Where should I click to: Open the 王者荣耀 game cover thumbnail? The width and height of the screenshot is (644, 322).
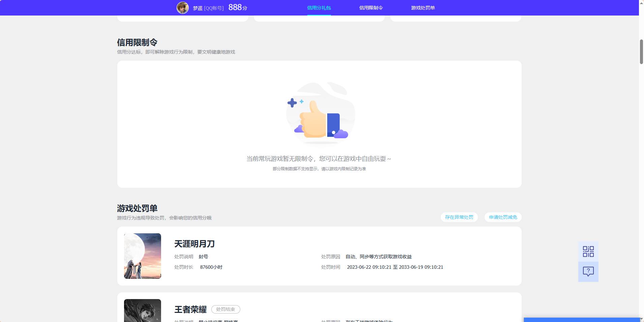143,311
